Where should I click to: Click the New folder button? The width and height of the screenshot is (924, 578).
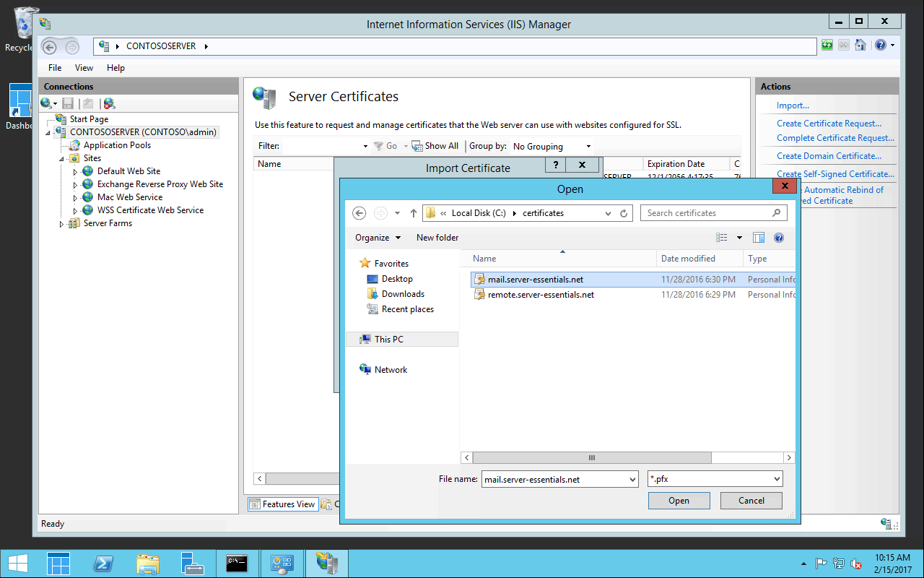click(437, 238)
